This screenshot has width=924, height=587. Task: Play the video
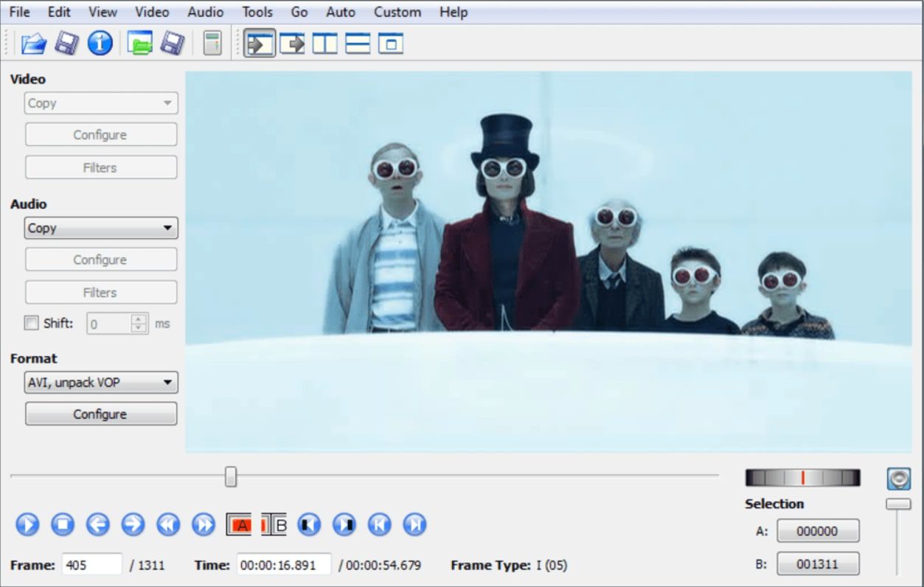pos(27,525)
